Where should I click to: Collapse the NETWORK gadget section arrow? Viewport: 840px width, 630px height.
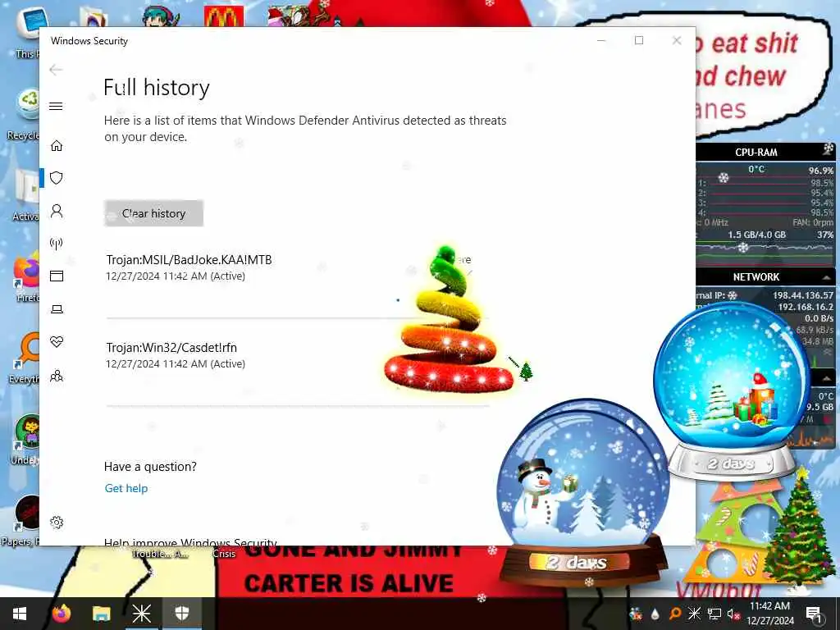[x=827, y=277]
